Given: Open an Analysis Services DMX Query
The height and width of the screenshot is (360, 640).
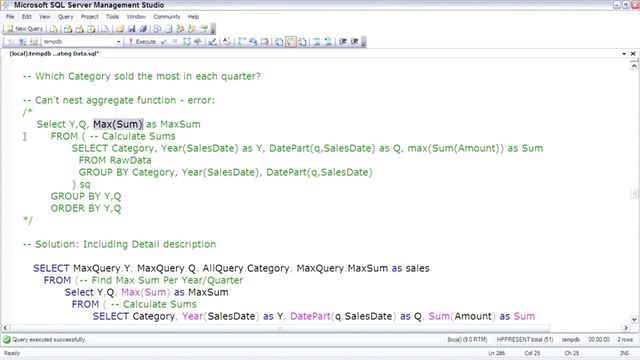Looking at the screenshot, I should pyautogui.click(x=80, y=29).
